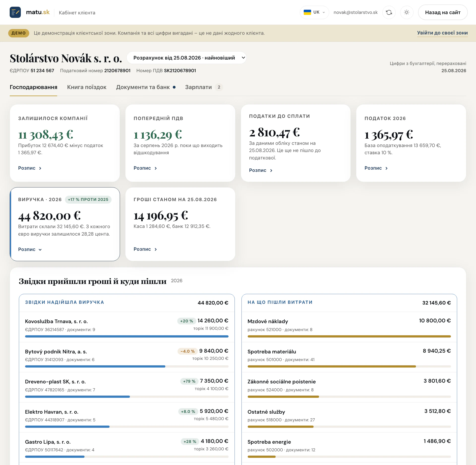Click Назад на сайт button
Screen dimensions: 476x465
(x=443, y=12)
